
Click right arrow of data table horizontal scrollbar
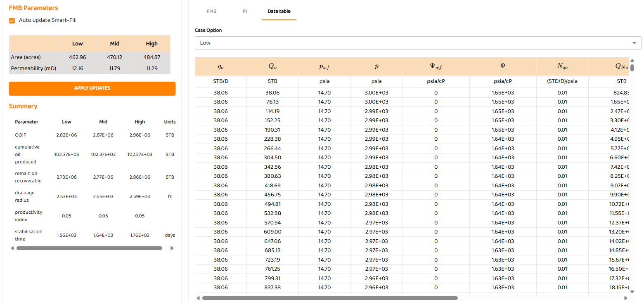point(626,298)
